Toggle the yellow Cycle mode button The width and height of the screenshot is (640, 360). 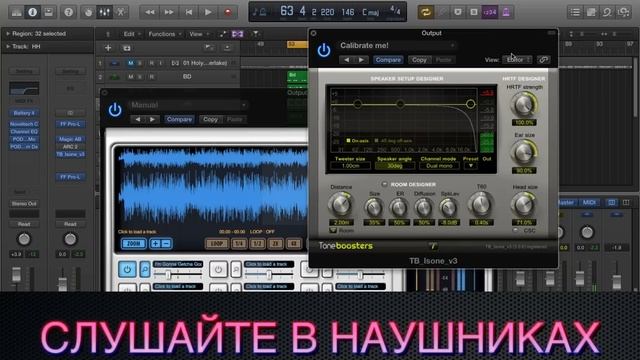pos(426,12)
